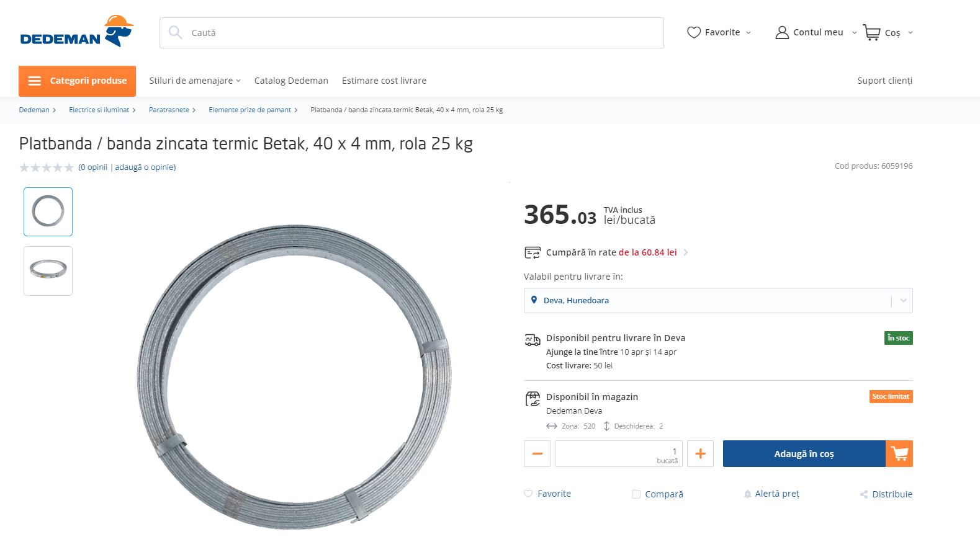Click the heart icon next to Favorite below

pos(528,494)
